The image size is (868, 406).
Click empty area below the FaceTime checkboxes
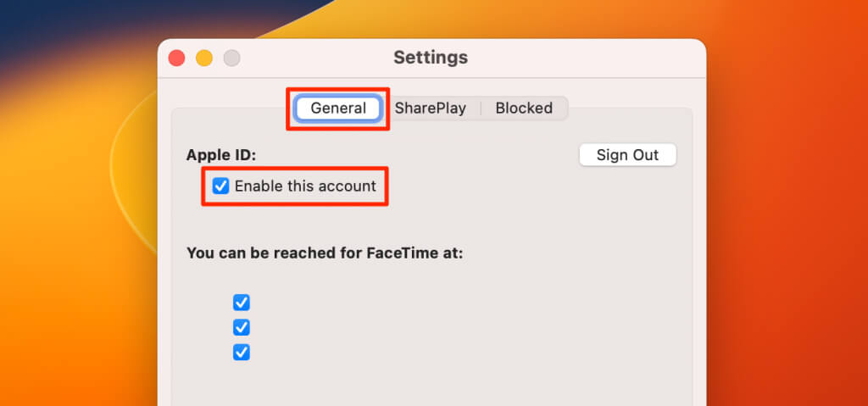click(x=431, y=385)
